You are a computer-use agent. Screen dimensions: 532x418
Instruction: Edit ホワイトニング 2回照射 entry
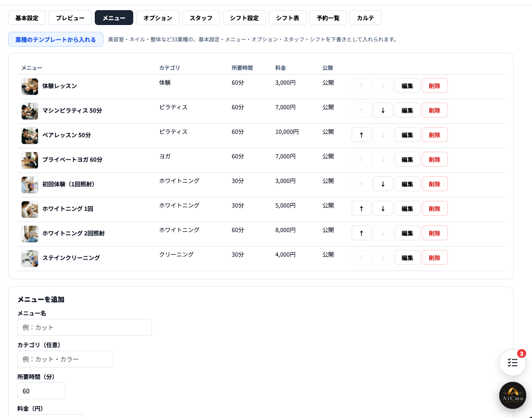407,233
